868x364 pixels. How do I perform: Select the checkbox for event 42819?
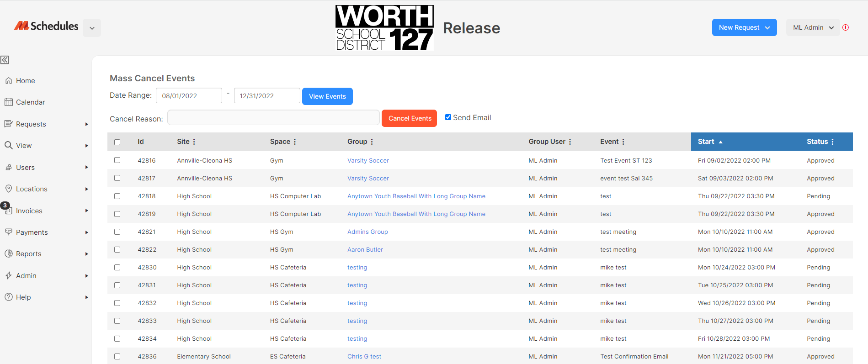(117, 214)
